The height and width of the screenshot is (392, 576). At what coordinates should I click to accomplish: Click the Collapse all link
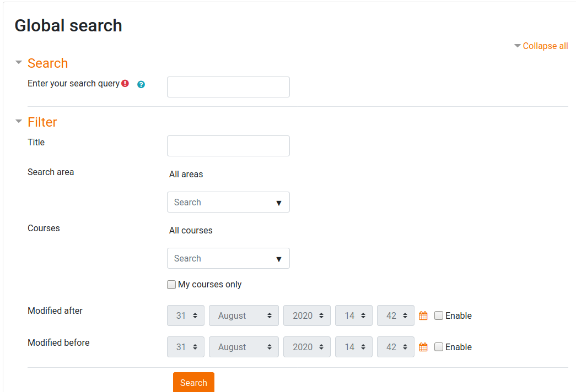pos(541,46)
